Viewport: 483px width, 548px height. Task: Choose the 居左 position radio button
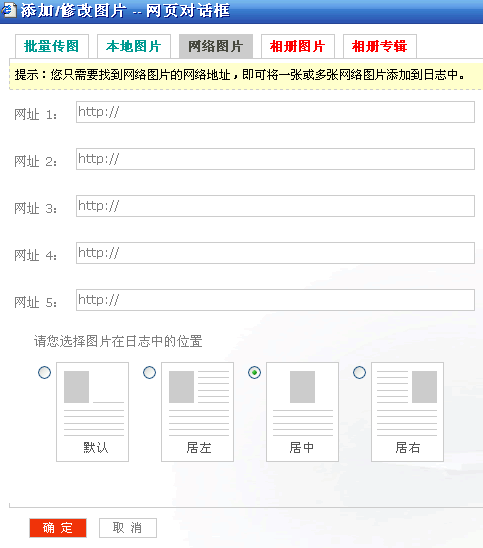click(150, 373)
